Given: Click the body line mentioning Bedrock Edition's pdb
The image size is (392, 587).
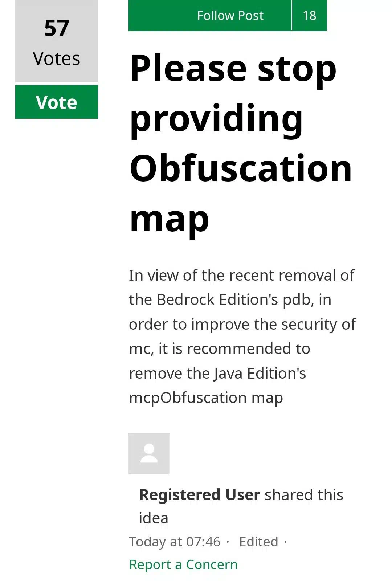Looking at the screenshot, I should pos(230,300).
